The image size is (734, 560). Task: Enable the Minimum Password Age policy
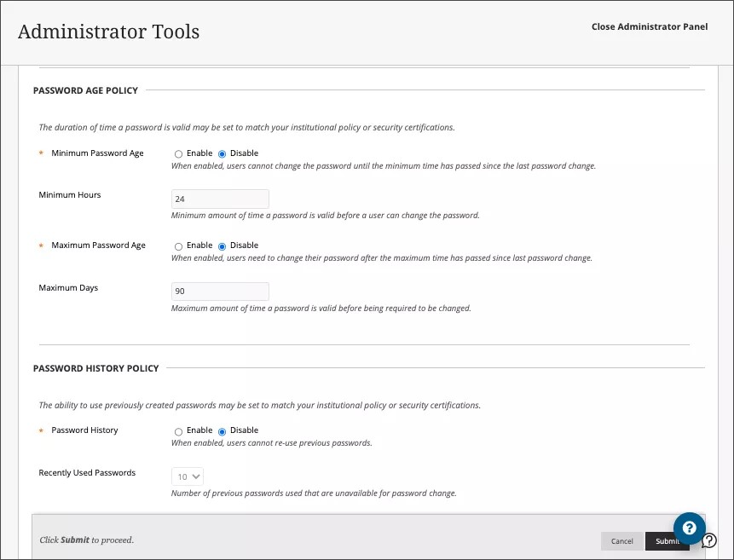tap(178, 153)
